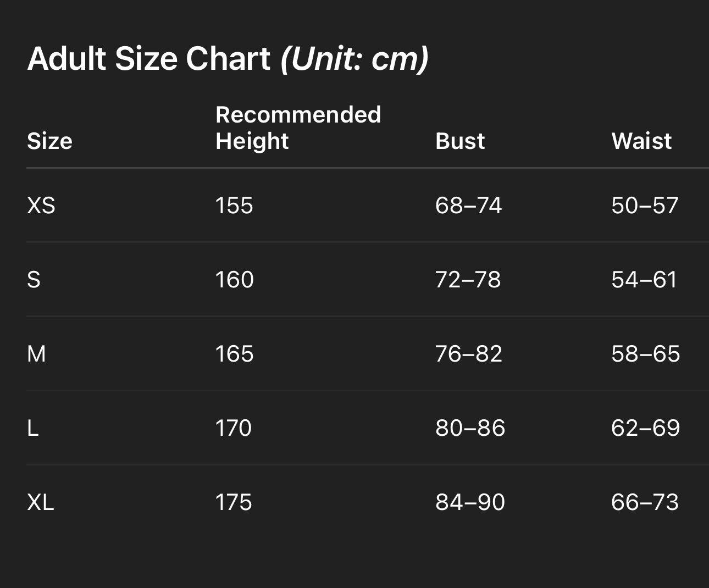This screenshot has height=588, width=709.
Task: Click the 165 height value
Action: [234, 354]
